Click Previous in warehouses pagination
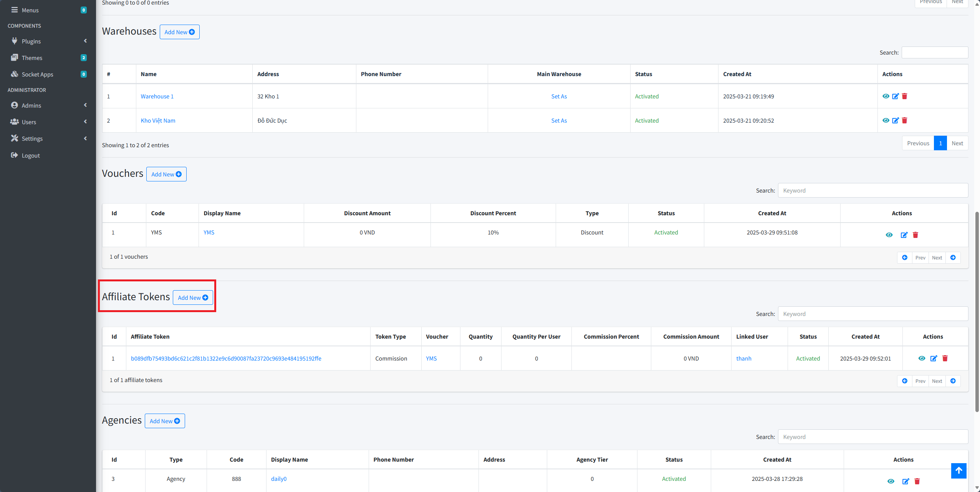 coord(918,143)
